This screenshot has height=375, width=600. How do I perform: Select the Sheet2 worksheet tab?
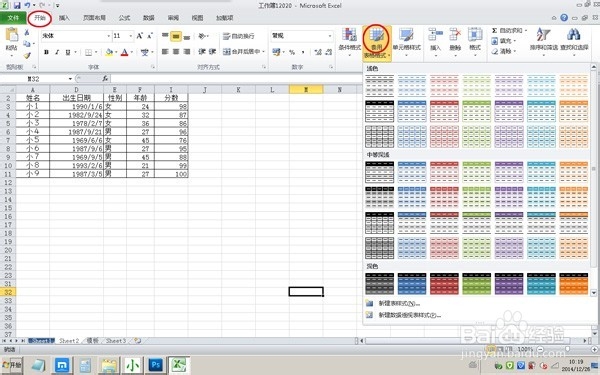click(x=69, y=341)
